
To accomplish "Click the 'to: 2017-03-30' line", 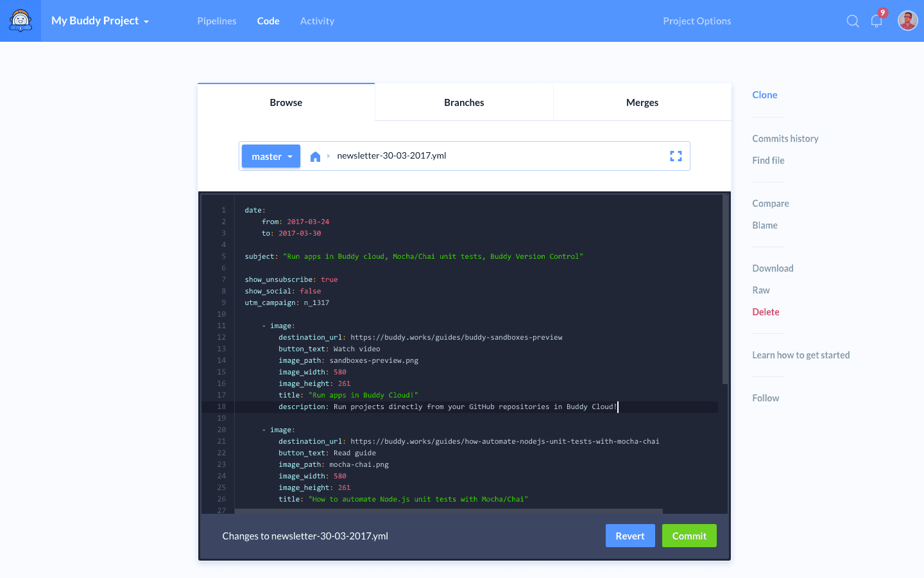I will [x=291, y=233].
